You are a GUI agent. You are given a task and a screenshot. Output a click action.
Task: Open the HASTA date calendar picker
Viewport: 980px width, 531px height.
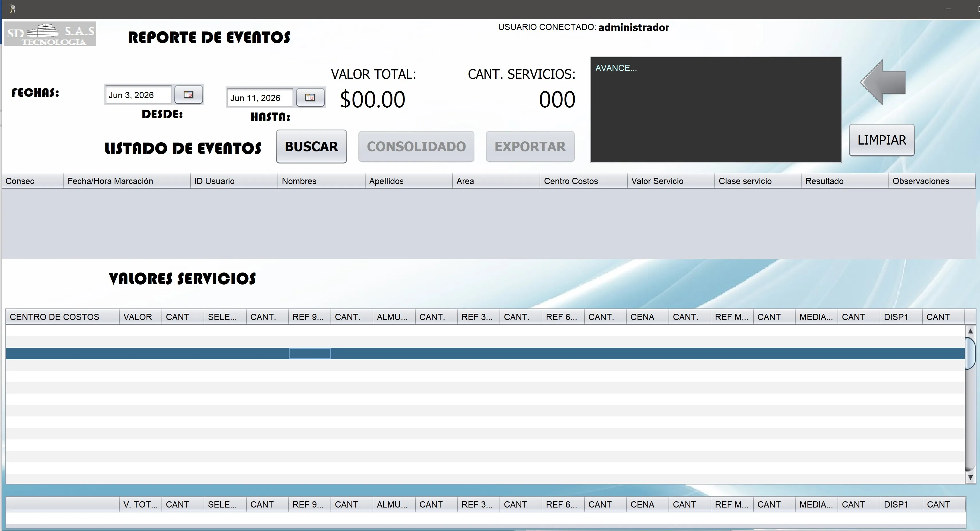(310, 98)
